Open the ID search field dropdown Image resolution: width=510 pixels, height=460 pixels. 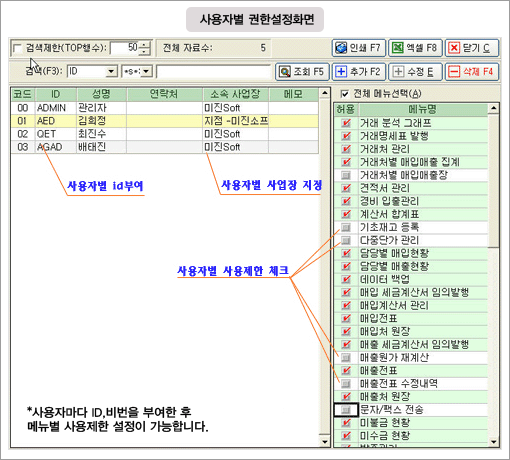pos(111,72)
